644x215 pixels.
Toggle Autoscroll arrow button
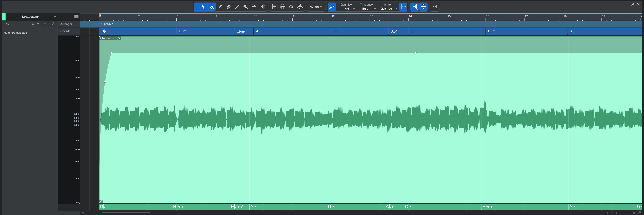(414, 7)
